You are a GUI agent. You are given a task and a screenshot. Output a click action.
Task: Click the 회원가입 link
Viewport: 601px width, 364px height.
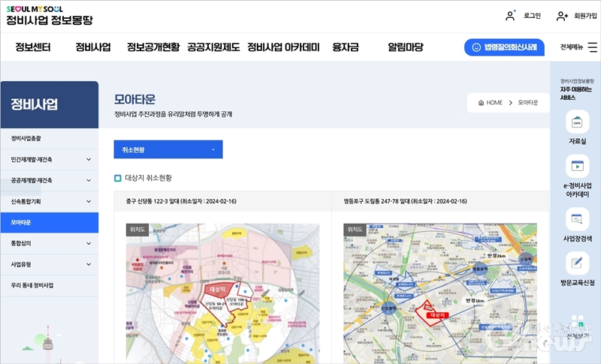[x=585, y=16]
